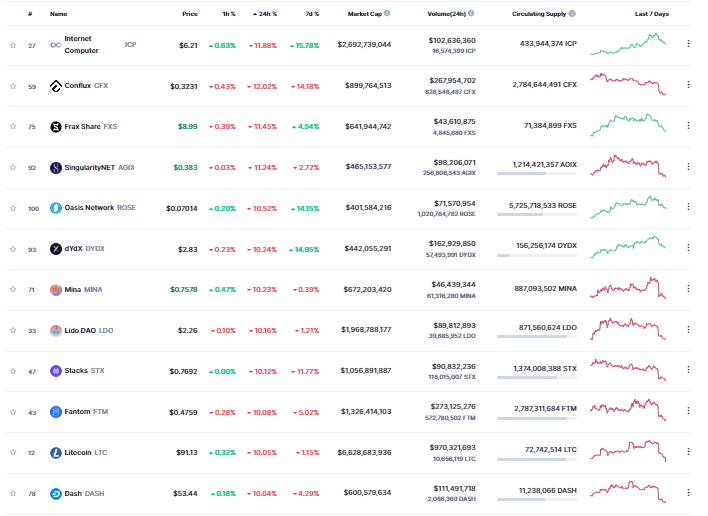Image resolution: width=708 pixels, height=516 pixels.
Task: Open the more options menu for SingularityNET
Action: (x=688, y=167)
